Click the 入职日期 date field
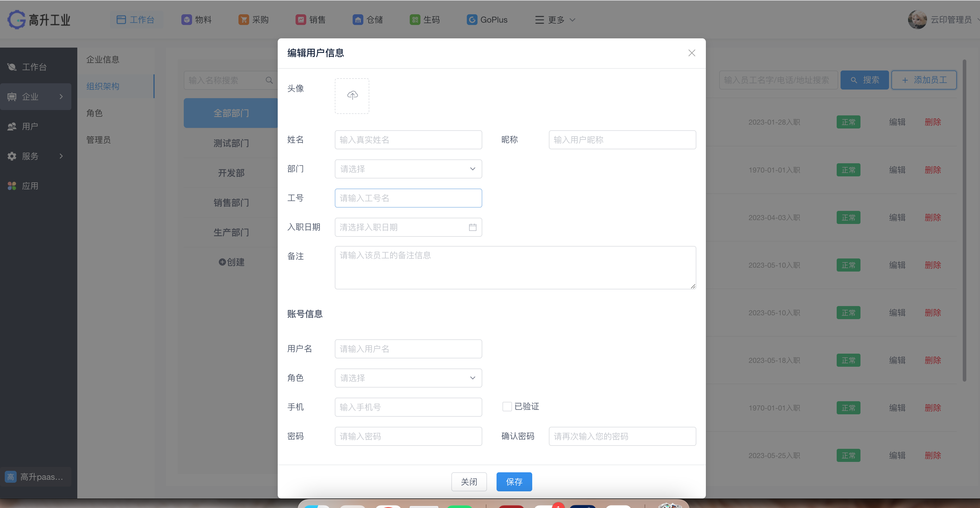Screen dimensions: 980x508 click(x=408, y=227)
